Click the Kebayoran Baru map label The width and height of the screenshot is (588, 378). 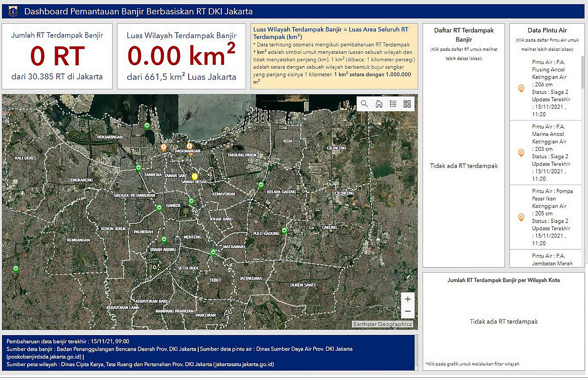[152, 301]
